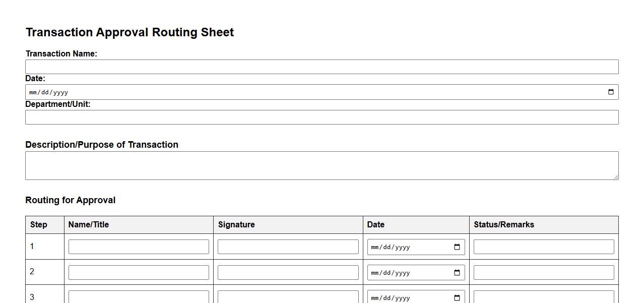This screenshot has width=644, height=303.
Task: Focus Step 2 Name/Title field
Action: (x=139, y=273)
